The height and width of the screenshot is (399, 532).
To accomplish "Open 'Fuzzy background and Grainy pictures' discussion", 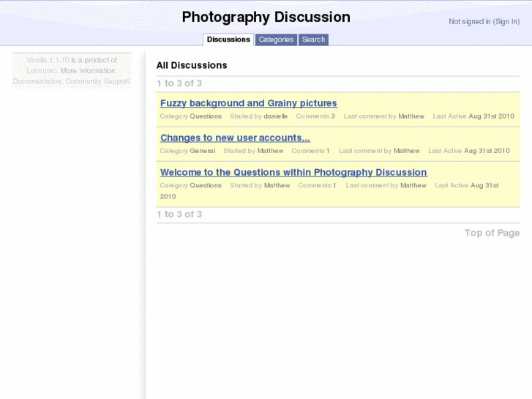I will point(248,103).
